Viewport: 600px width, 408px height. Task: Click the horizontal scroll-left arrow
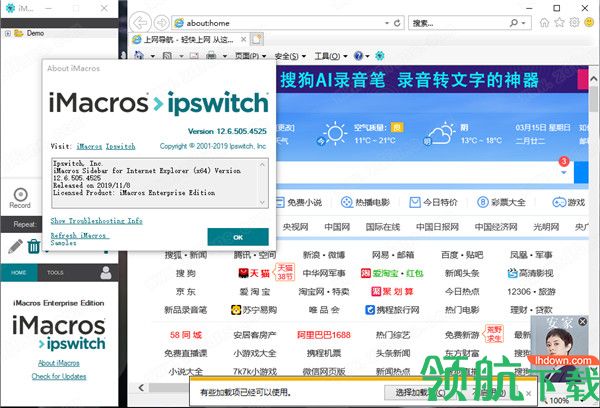[x=141, y=388]
